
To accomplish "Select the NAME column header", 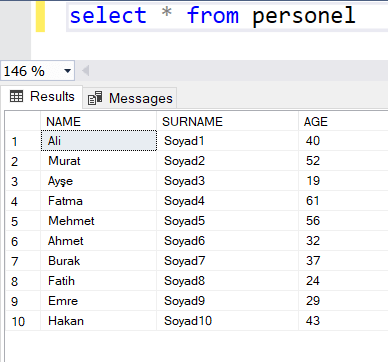I will pyautogui.click(x=98, y=121).
